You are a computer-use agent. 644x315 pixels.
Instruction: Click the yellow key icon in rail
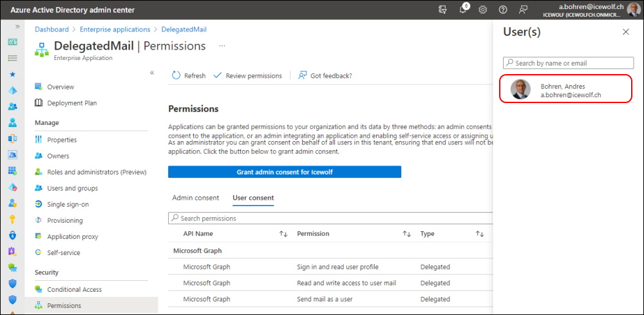pos(13,219)
